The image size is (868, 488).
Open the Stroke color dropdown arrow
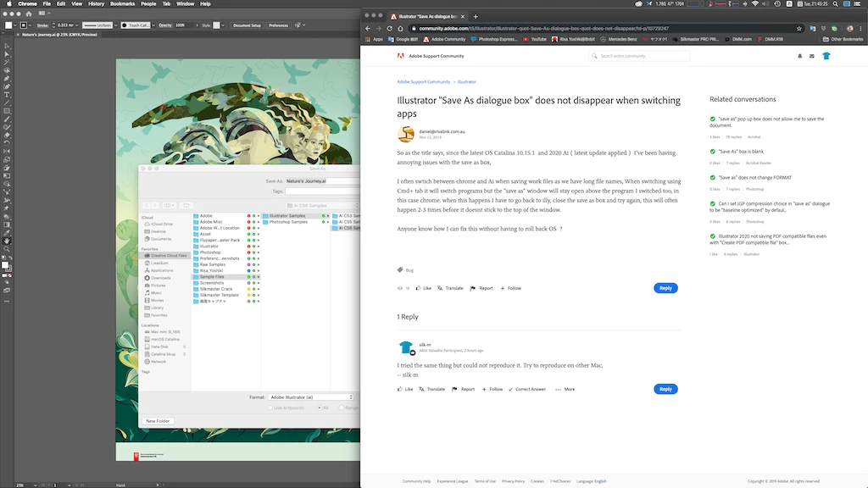click(31, 25)
